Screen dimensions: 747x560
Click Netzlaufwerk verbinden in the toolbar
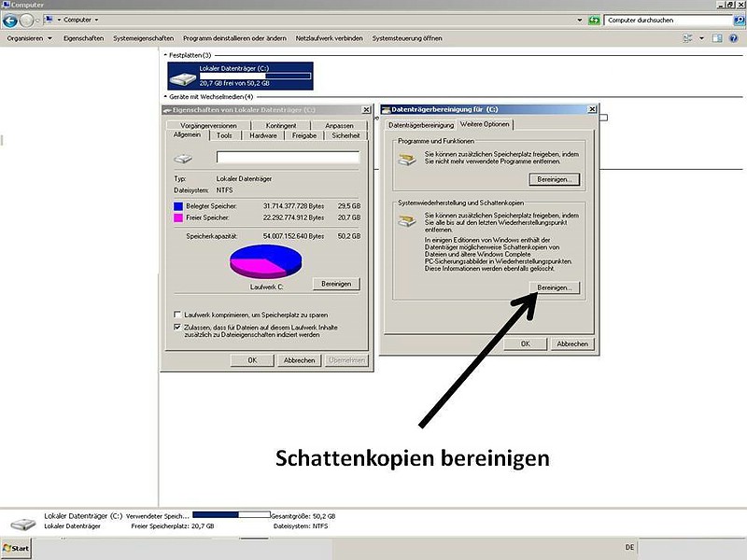click(x=330, y=38)
